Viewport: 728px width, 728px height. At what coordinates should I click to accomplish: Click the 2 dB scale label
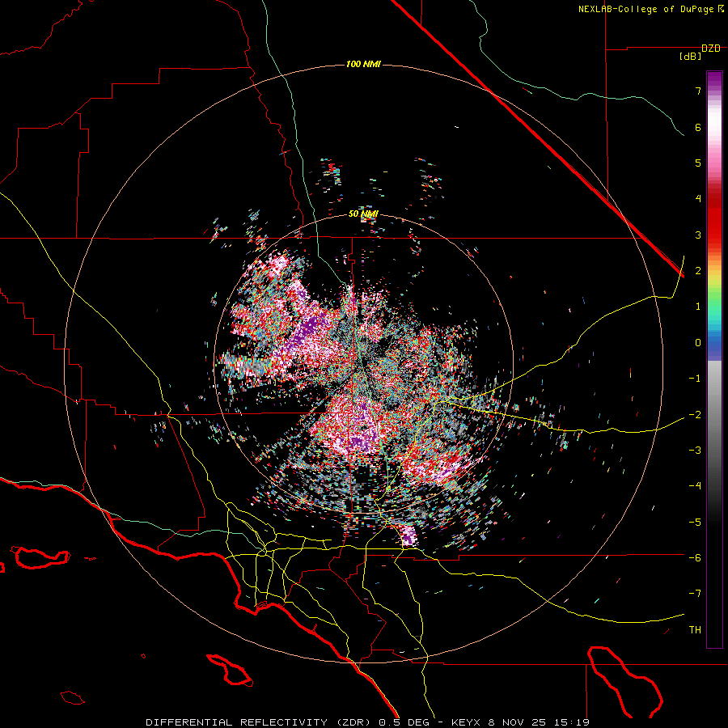[x=698, y=270]
